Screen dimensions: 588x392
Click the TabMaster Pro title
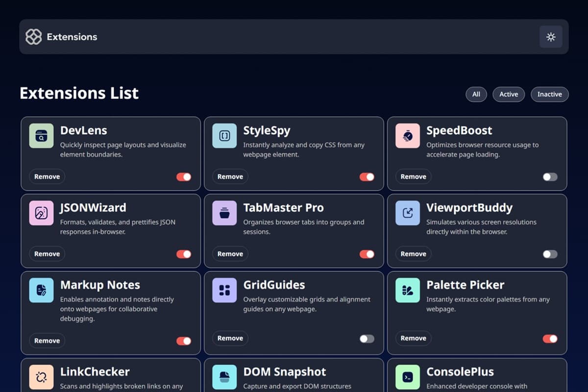point(283,208)
